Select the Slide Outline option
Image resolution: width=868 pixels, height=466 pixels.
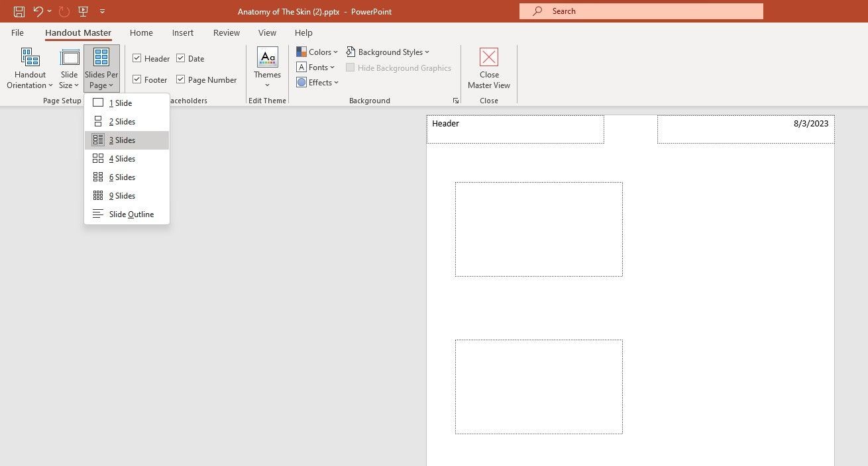click(x=127, y=214)
